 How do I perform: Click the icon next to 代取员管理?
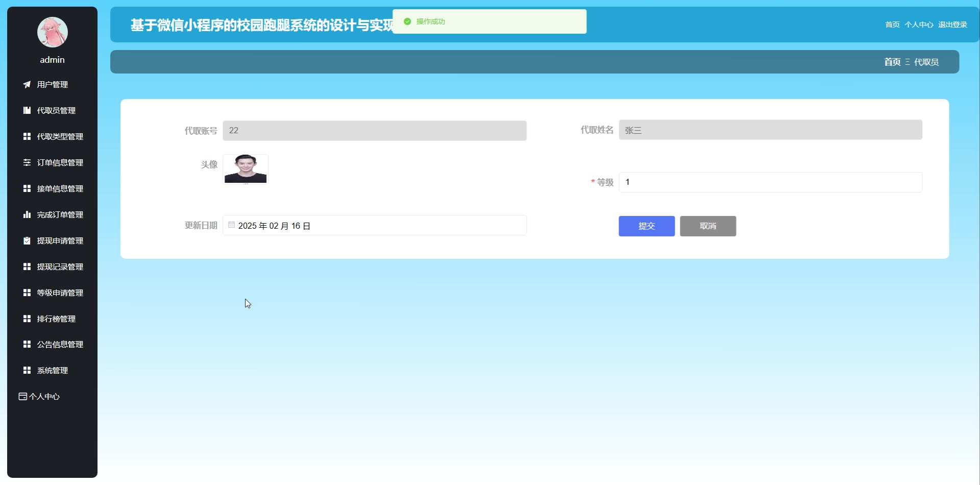[27, 110]
